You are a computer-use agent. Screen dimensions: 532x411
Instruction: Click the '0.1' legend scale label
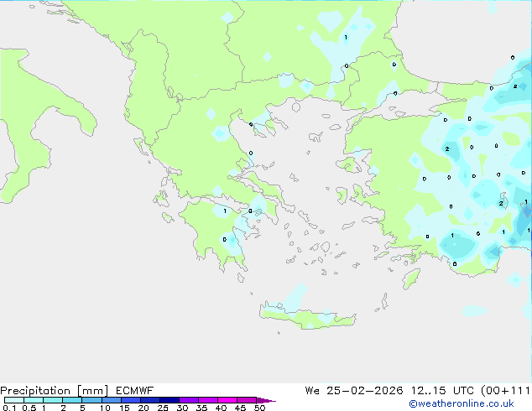[x=9, y=408]
